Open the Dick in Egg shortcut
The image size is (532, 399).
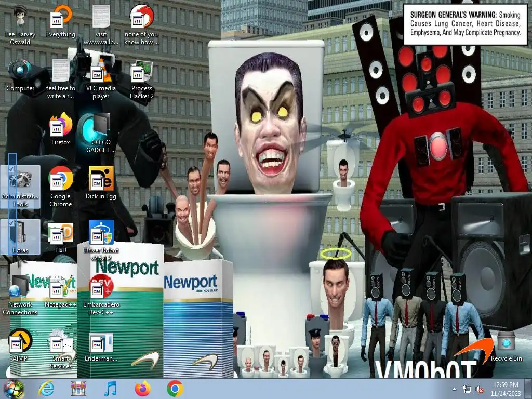101,183
